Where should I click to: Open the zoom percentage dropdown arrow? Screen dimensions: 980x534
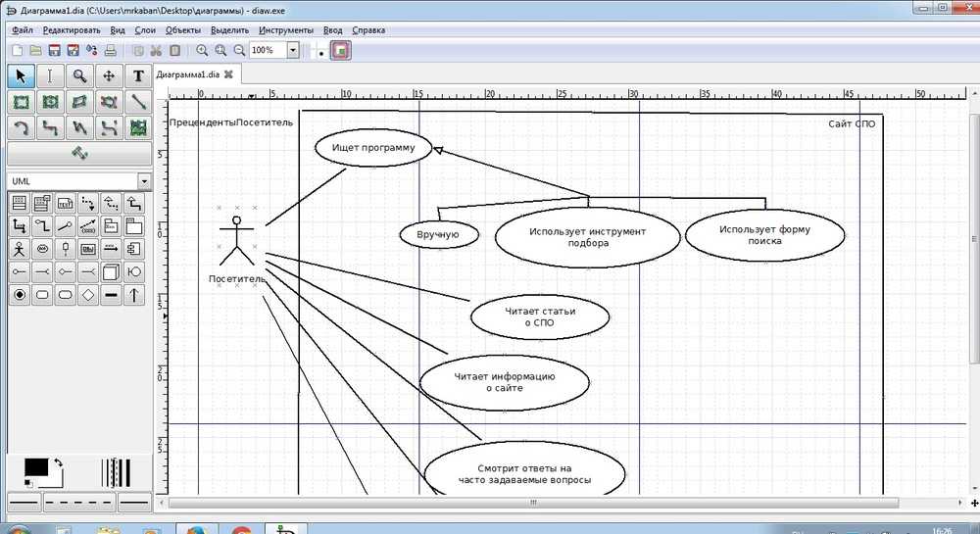point(292,50)
